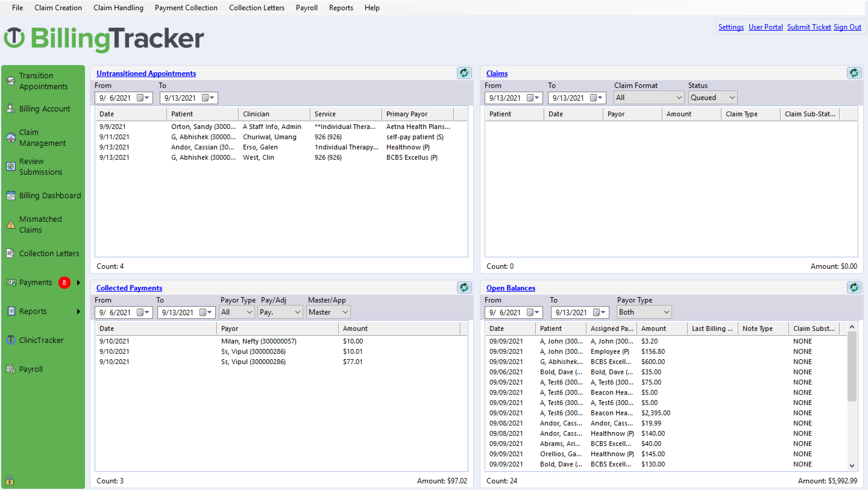Open Open Balances Payor Type dropdown
868x490 pixels.
click(x=644, y=312)
